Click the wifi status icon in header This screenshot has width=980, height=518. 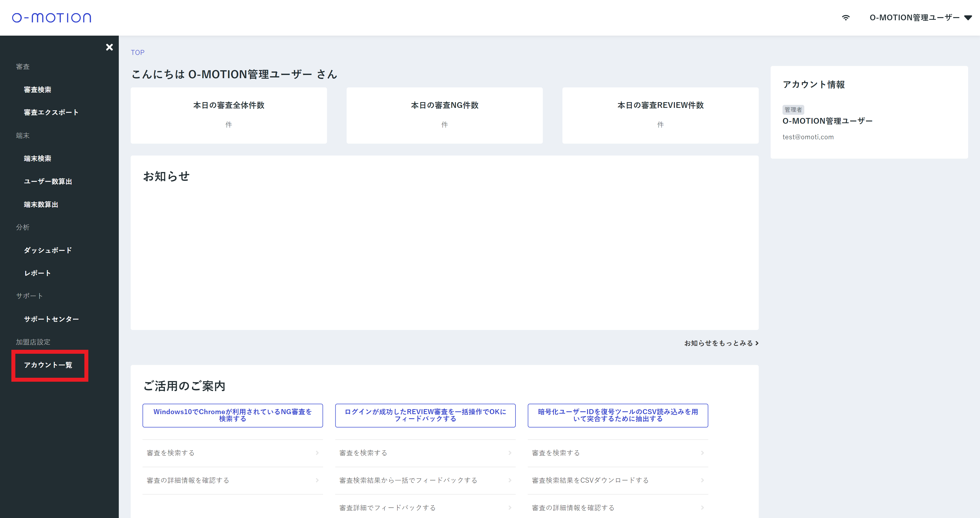click(845, 18)
